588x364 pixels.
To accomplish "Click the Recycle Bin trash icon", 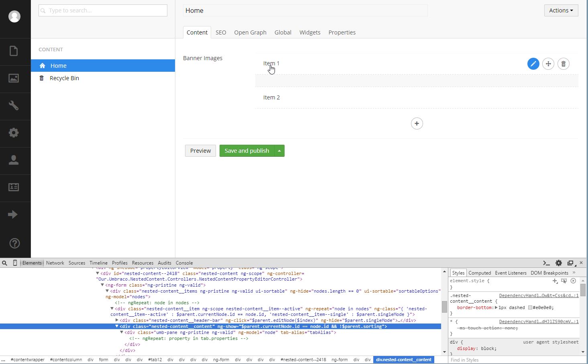I will click(41, 78).
